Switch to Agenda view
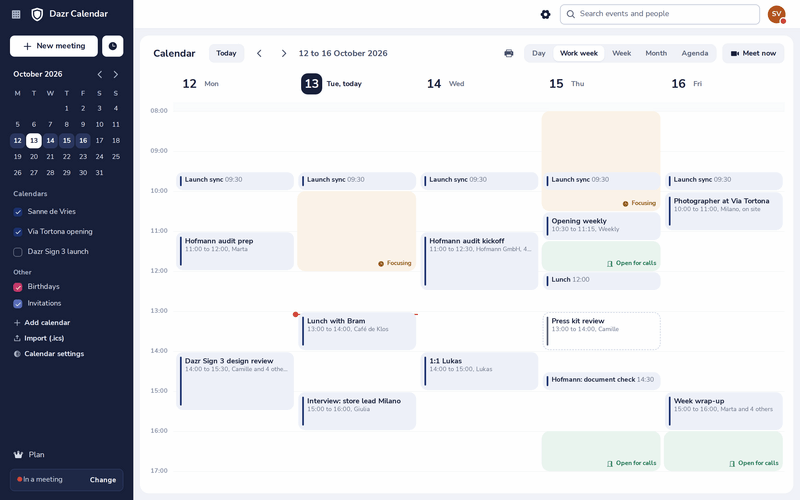800x500 pixels. click(x=694, y=54)
